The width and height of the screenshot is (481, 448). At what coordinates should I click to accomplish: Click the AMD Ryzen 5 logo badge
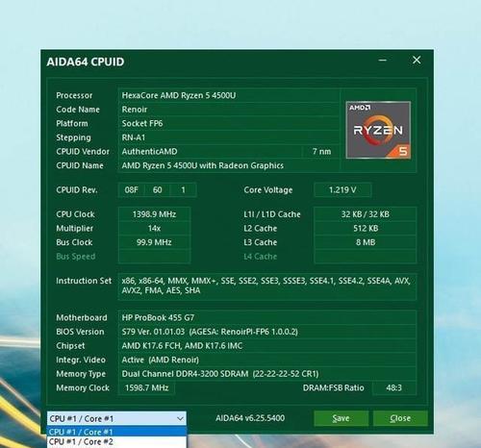coord(378,130)
